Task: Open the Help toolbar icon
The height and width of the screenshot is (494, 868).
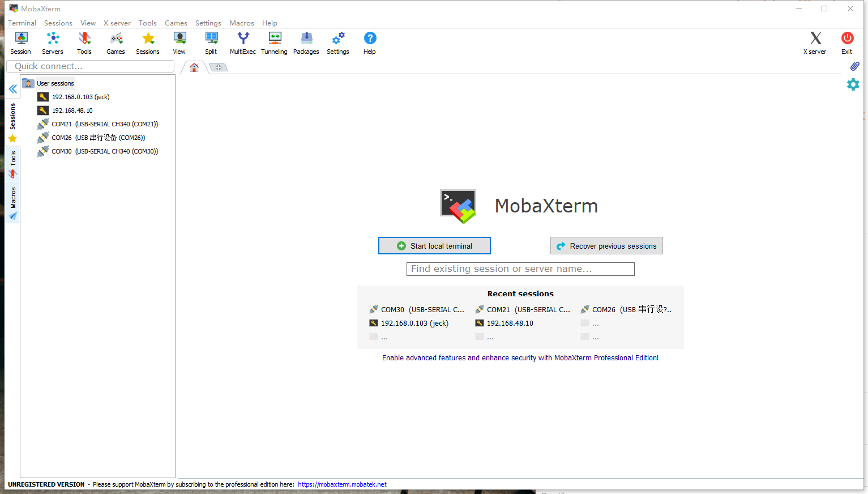Action: pos(370,43)
